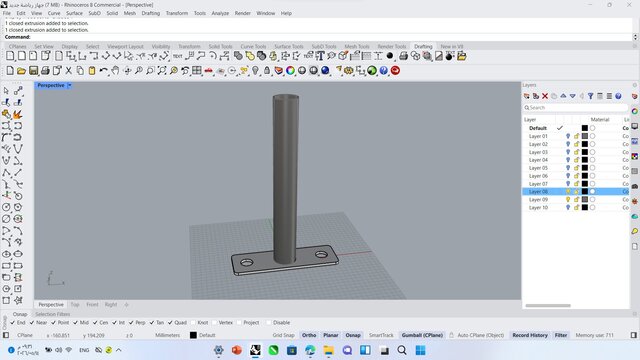
Task: Select the Explode tool in left sidebar
Action: [18, 114]
